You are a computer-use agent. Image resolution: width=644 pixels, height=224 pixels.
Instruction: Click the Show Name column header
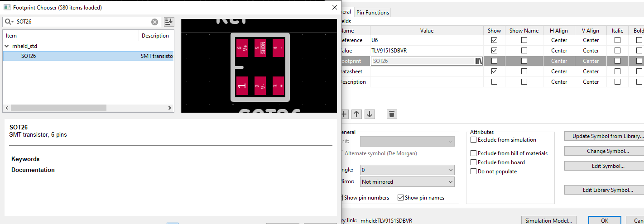524,30
